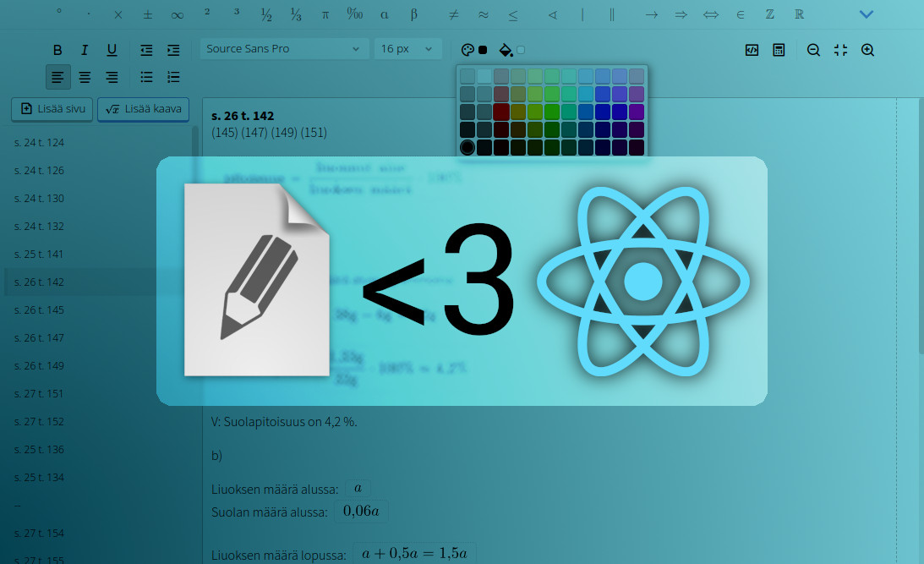Screen dimensions: 924x564
Task: Insert the infinity symbol
Action: pos(178,15)
